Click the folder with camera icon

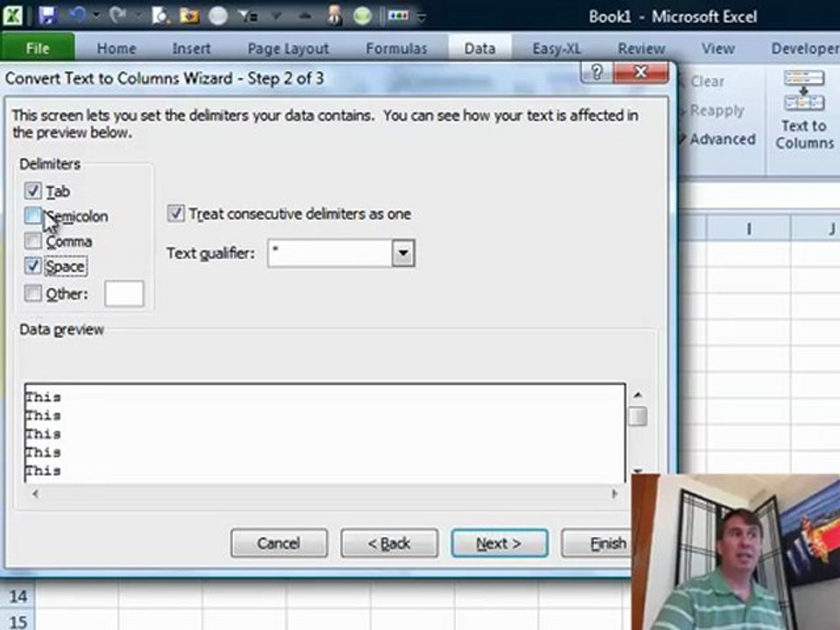click(x=189, y=16)
